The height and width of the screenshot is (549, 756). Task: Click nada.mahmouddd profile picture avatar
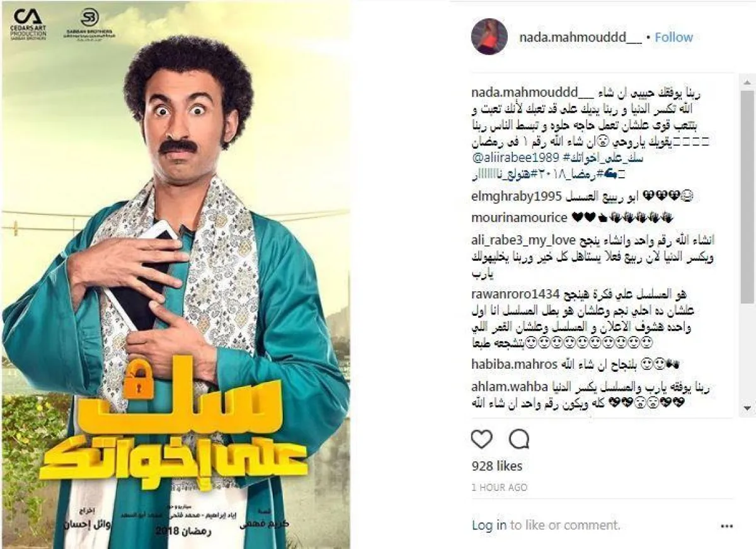(490, 37)
